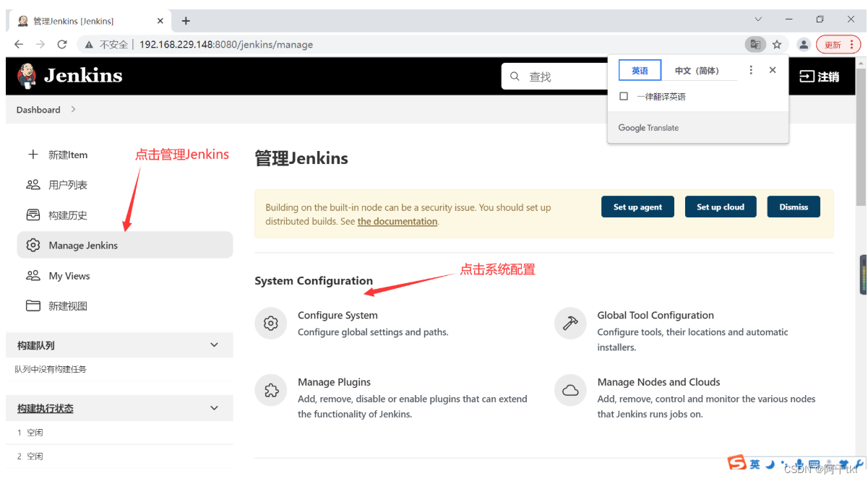
Task: Open the Chrome tab search dropdown arrow
Action: pyautogui.click(x=758, y=19)
